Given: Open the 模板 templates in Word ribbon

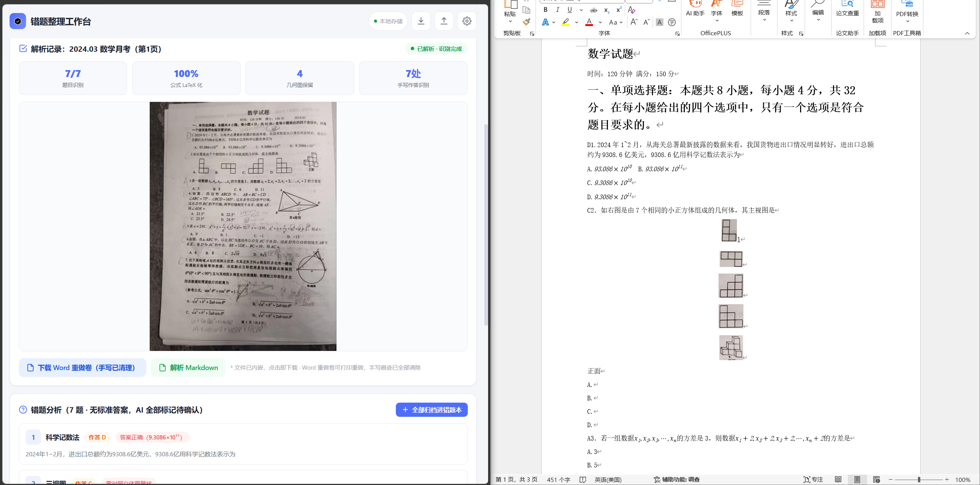Looking at the screenshot, I should click(737, 8).
